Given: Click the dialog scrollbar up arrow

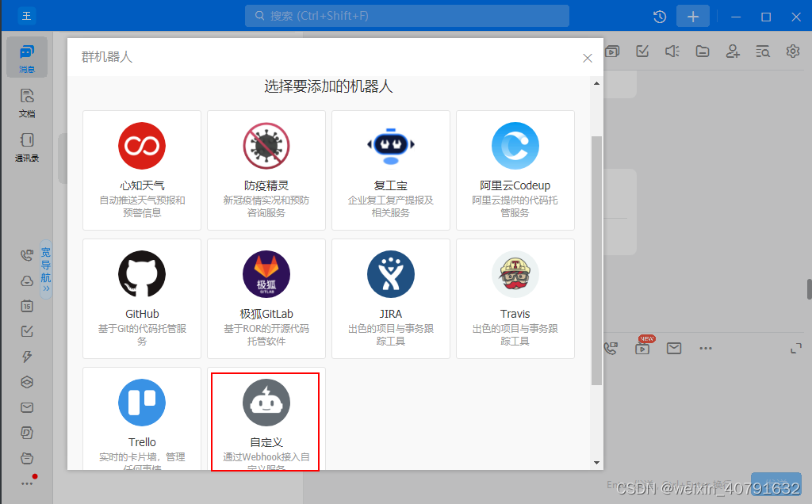Looking at the screenshot, I should 596,83.
